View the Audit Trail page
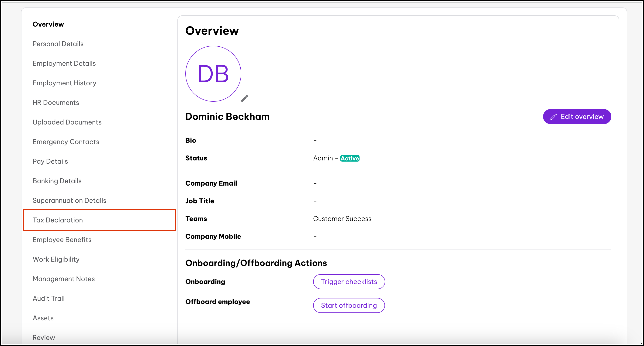This screenshot has height=346, width=644. pos(48,298)
